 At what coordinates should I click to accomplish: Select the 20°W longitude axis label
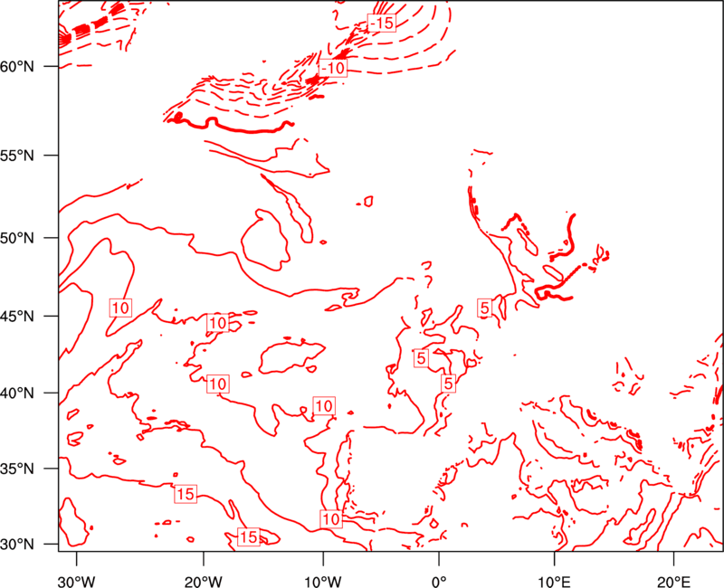[x=204, y=582]
